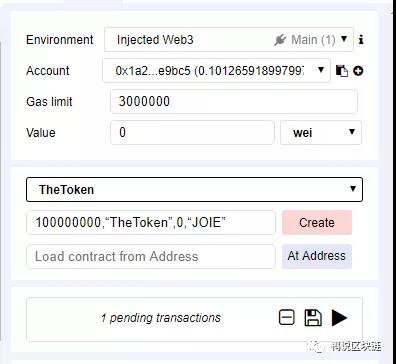The height and width of the screenshot is (364, 396).
Task: Add new account with plus icon
Action: (x=358, y=71)
